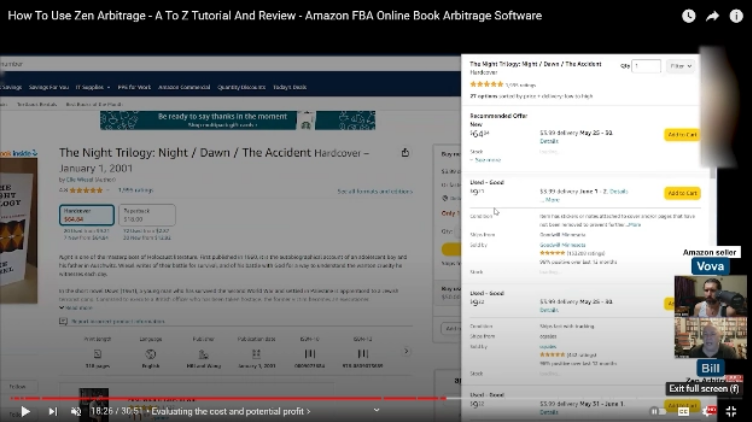The image size is (752, 422).
Task: Click the Share arrow icon
Action: click(713, 16)
